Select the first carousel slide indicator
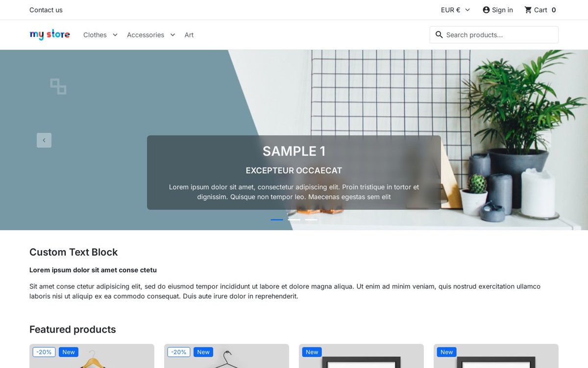 (277, 220)
